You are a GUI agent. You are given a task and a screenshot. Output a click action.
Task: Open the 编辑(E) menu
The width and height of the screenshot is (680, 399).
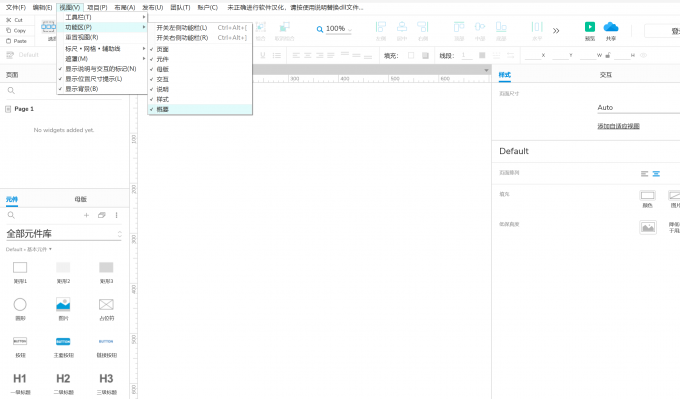point(42,7)
